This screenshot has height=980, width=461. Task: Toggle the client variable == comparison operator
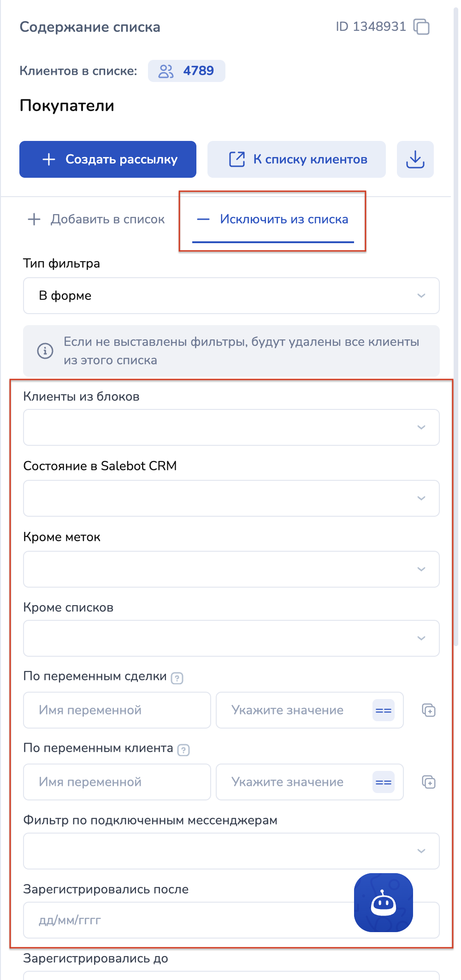click(x=383, y=782)
